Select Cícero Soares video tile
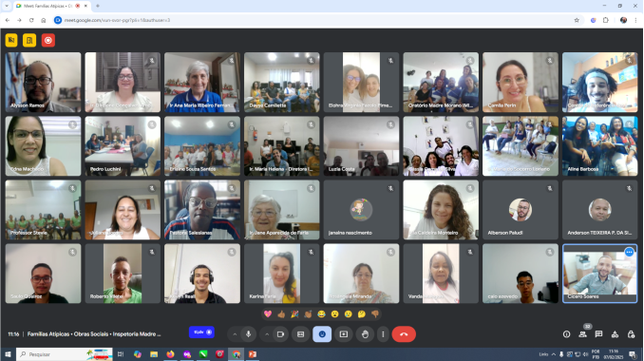Screen dimensions: 644x361 point(599,274)
